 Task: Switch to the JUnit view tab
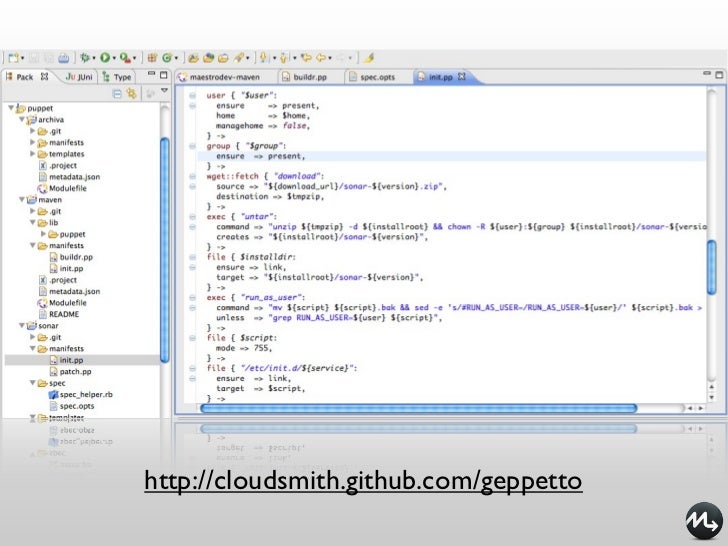[x=79, y=77]
